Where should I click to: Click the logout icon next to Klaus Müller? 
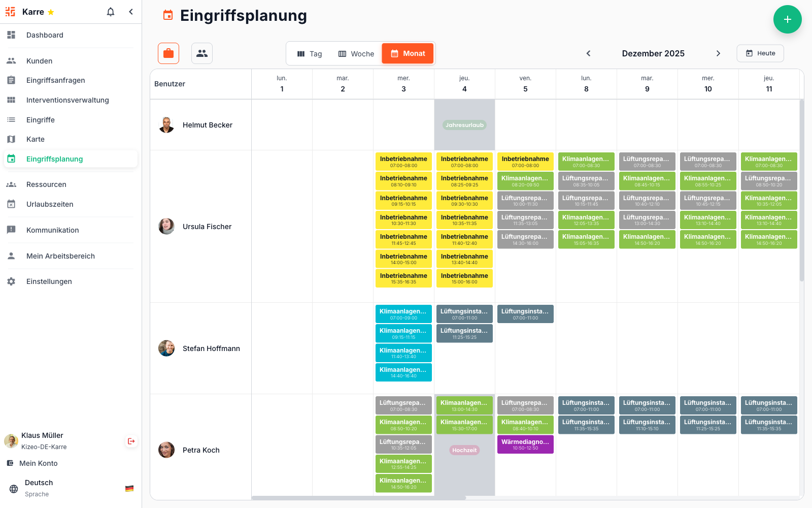[131, 441]
